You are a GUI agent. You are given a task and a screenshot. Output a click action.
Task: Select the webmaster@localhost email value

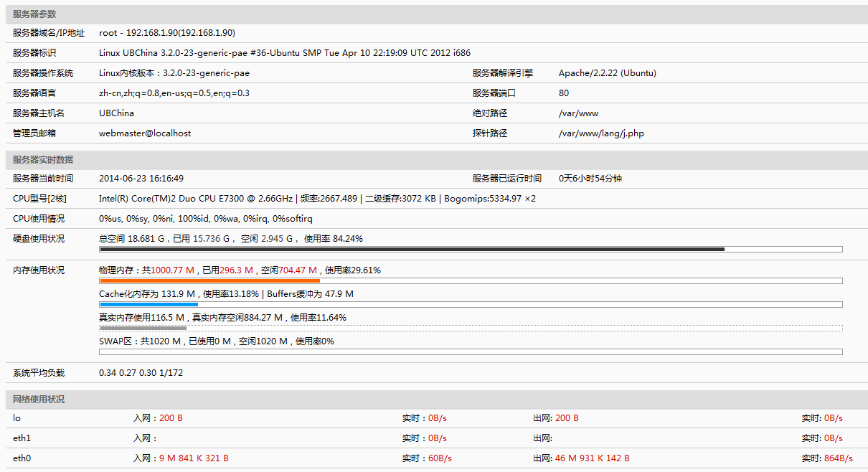(145, 133)
